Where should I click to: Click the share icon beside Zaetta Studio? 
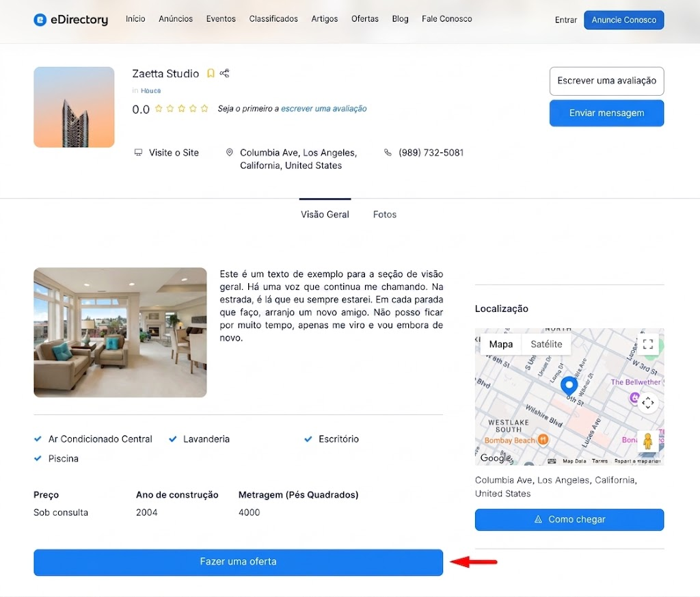224,73
